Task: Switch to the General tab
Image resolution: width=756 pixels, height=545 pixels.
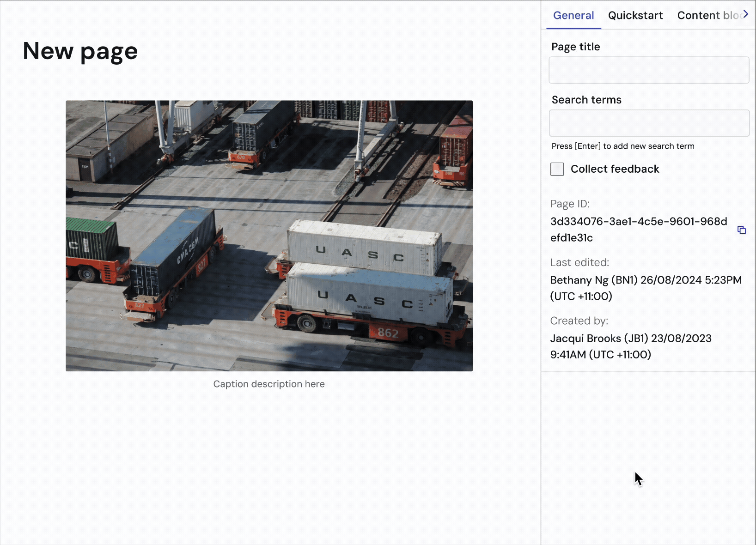Action: [x=573, y=15]
